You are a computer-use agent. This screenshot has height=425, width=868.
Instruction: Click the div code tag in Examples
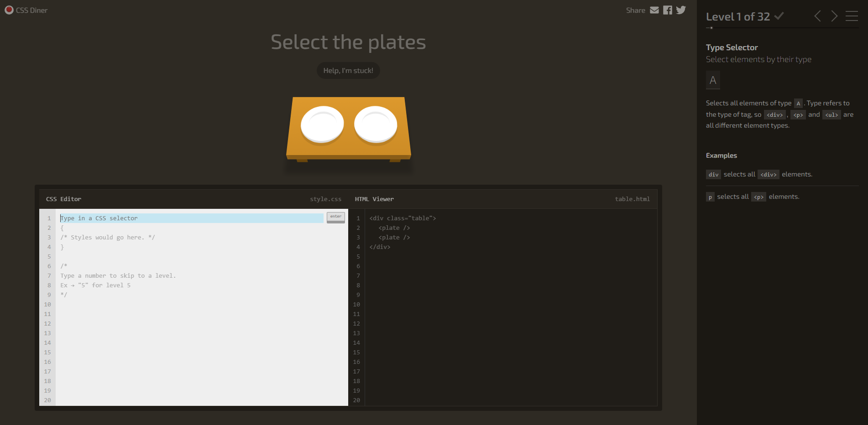[713, 174]
